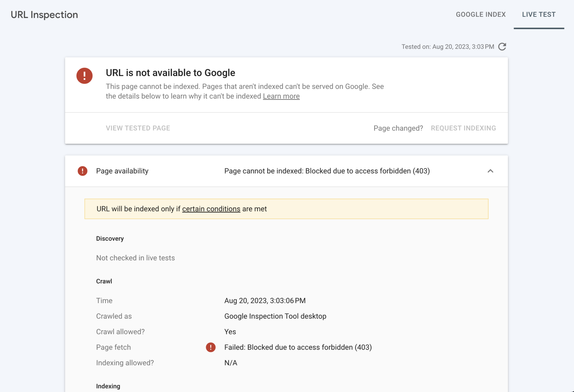Click the "Page changed?" label

tap(398, 128)
